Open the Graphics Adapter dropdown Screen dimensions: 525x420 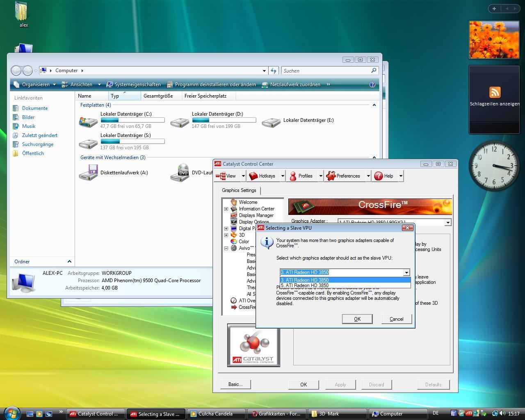point(448,222)
